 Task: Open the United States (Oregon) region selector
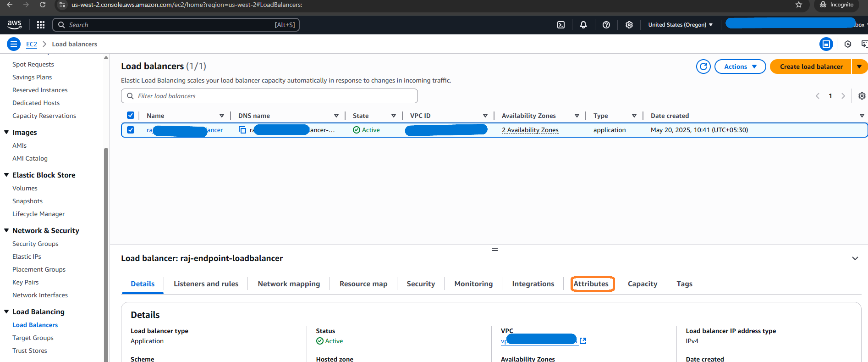coord(680,25)
